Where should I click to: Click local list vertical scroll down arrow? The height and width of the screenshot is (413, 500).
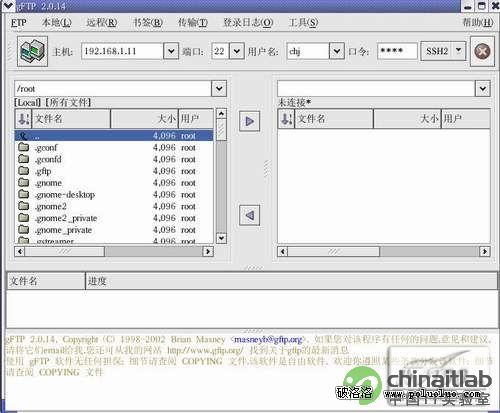pos(221,238)
